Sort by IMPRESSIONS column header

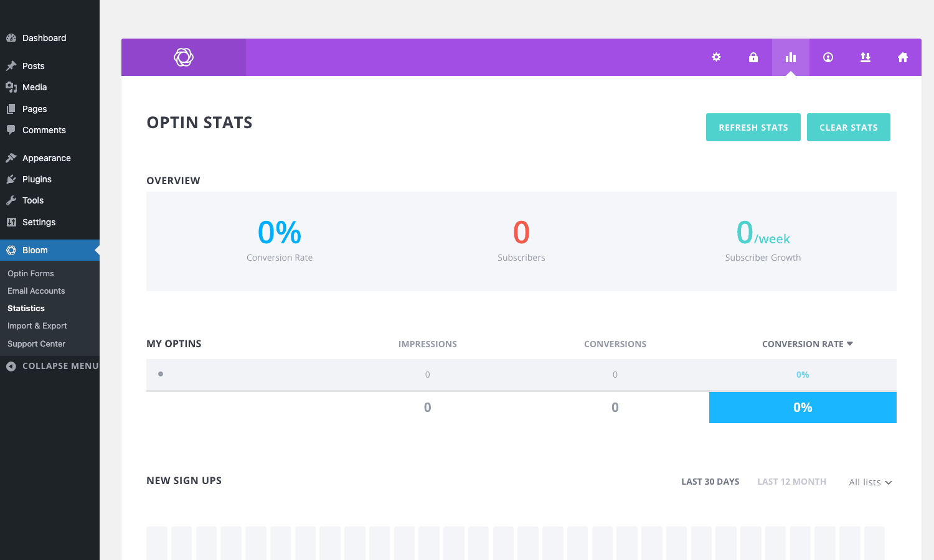(x=428, y=344)
